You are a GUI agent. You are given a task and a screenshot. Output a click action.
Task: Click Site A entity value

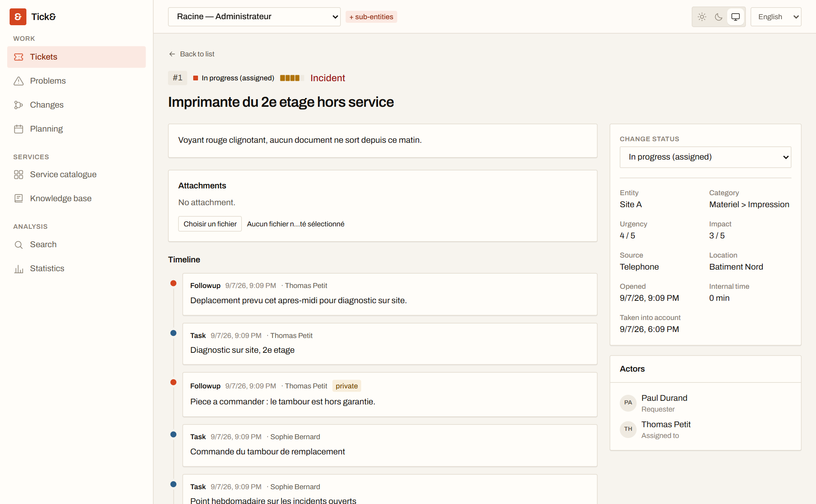click(x=631, y=204)
